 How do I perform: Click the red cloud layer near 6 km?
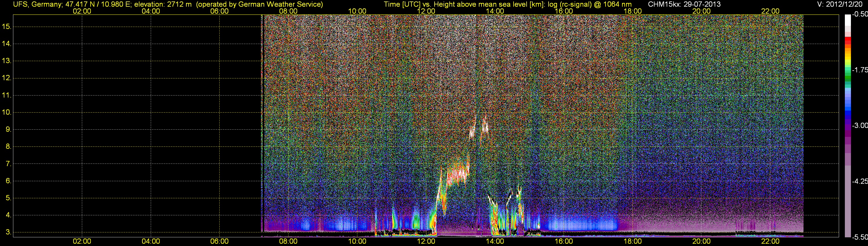click(458, 175)
